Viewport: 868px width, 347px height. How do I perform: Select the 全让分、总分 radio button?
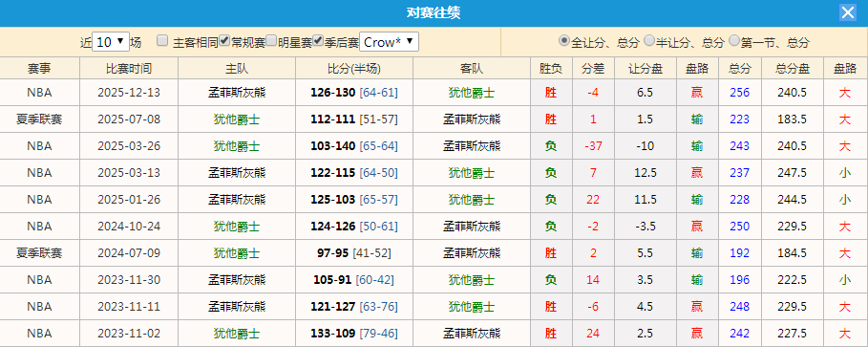[564, 40]
